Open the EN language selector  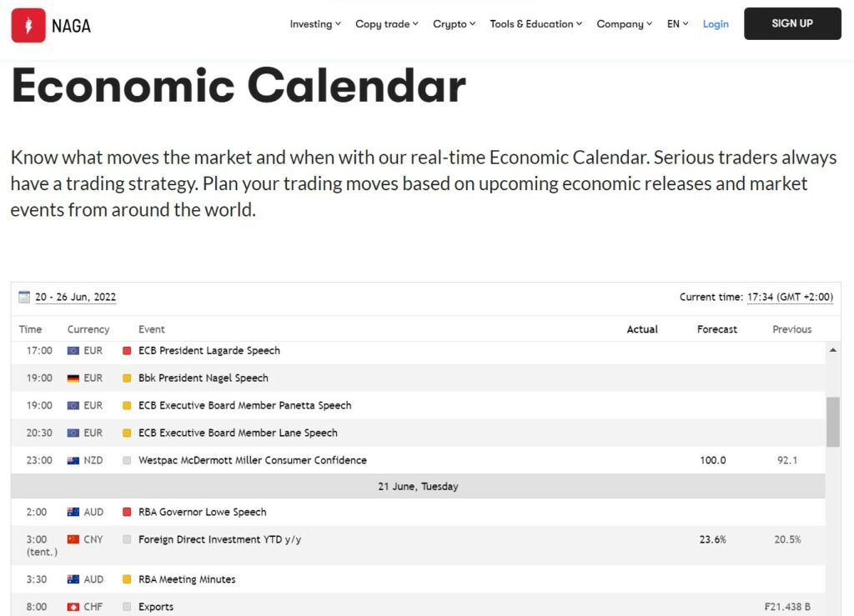(677, 24)
